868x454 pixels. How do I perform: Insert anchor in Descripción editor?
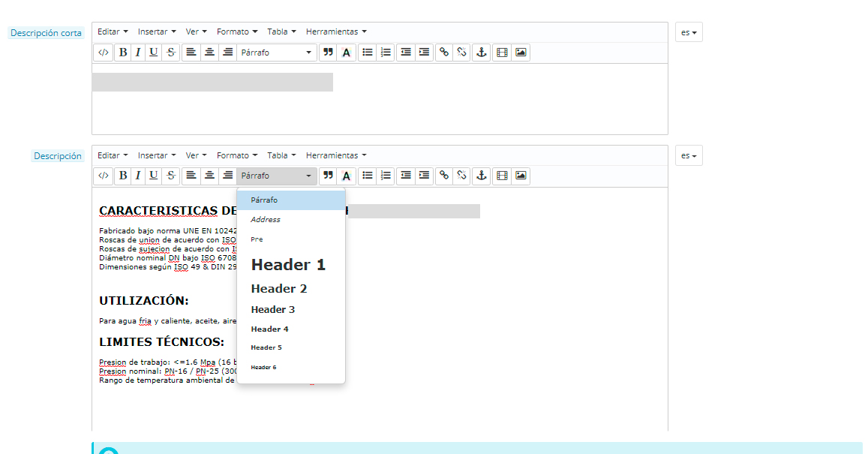coord(482,176)
